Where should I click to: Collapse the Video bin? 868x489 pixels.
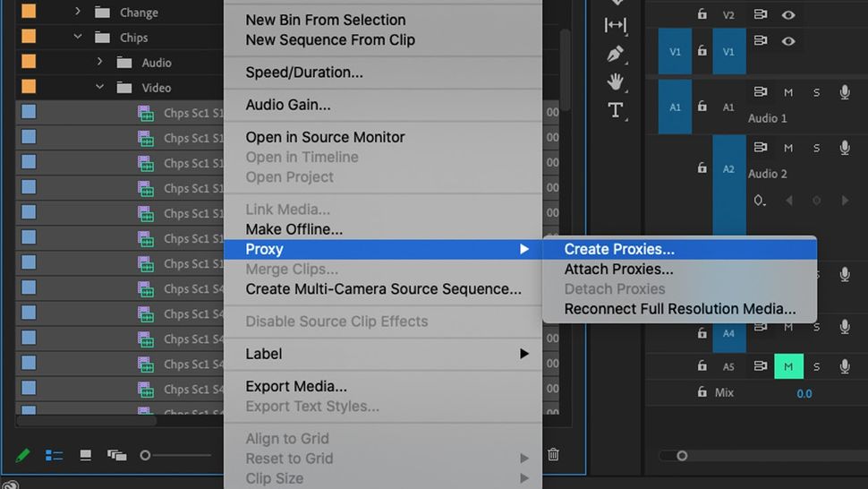tap(99, 86)
